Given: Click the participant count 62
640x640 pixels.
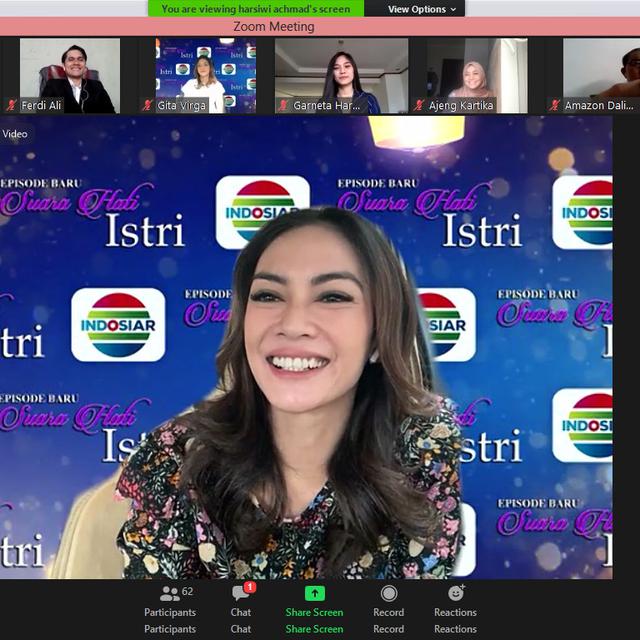Looking at the screenshot, I should click(187, 591).
